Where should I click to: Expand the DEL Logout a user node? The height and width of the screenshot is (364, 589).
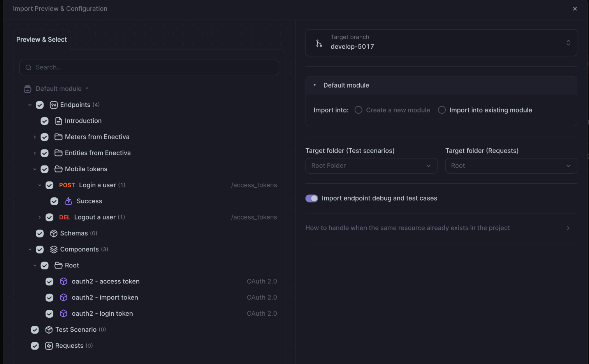(40, 217)
